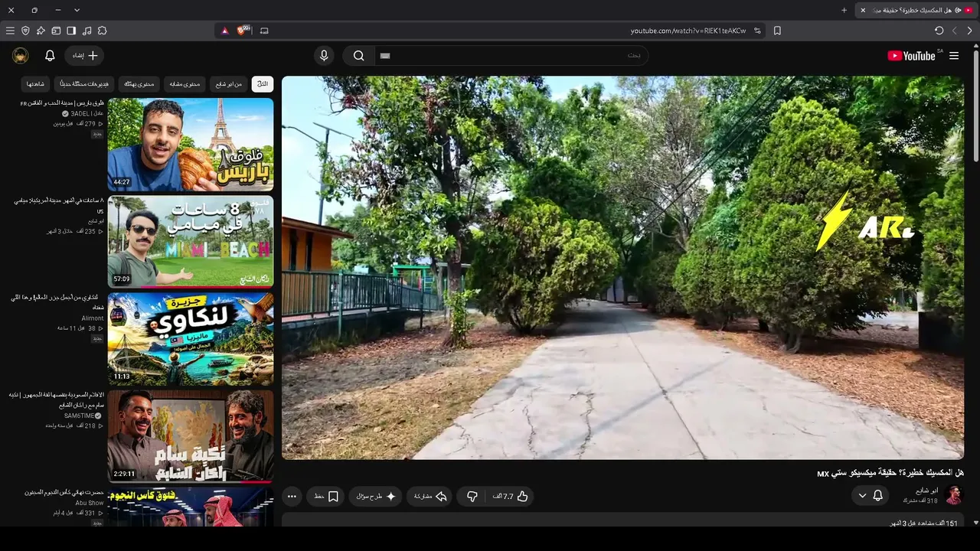The height and width of the screenshot is (551, 980).
Task: Select the شاهدتها filter chip
Action: [36, 83]
